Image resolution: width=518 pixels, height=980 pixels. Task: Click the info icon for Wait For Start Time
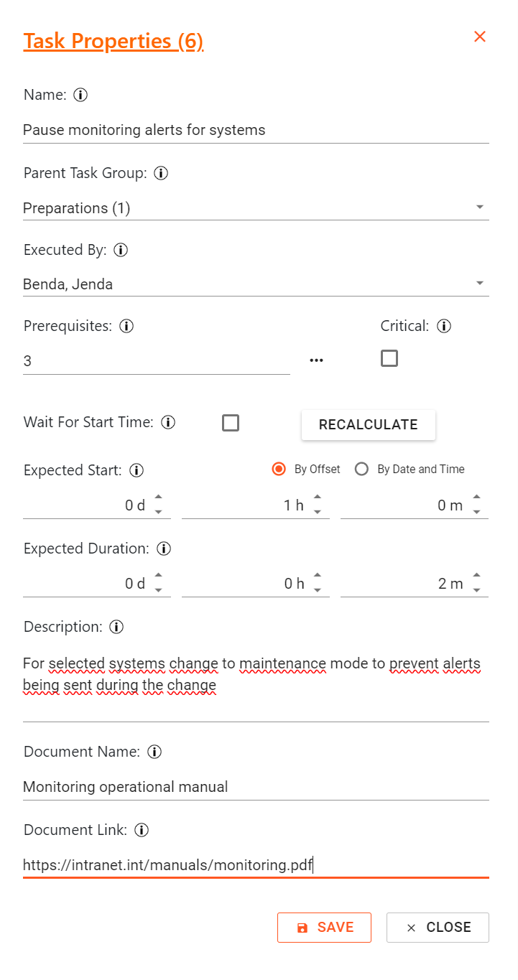(x=167, y=422)
